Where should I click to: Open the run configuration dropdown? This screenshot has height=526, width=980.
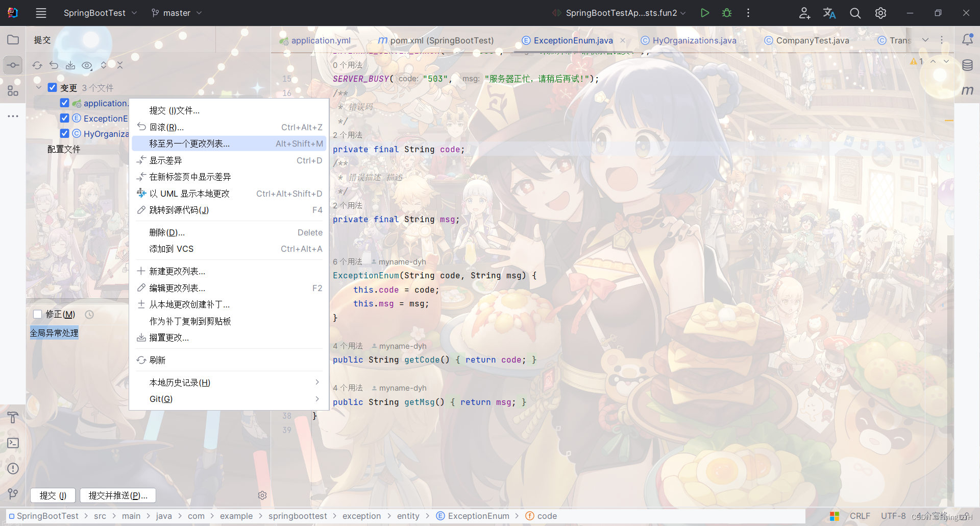click(619, 13)
